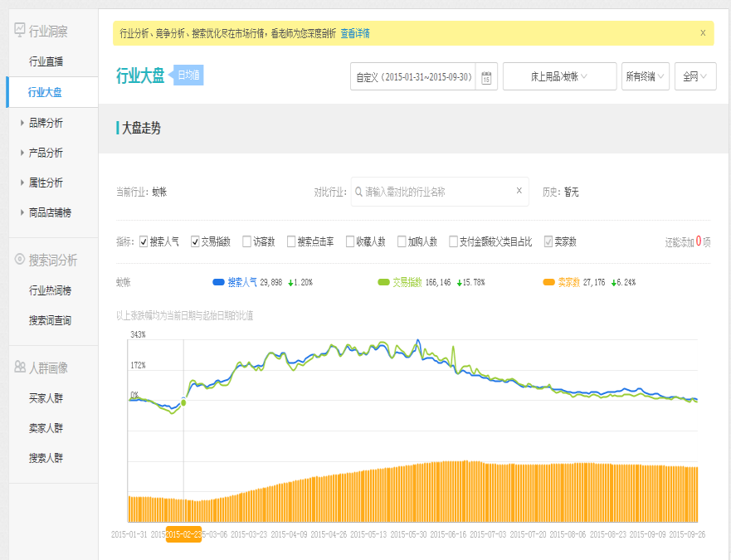
Task: Open 买家人群 page link
Action: [x=46, y=398]
